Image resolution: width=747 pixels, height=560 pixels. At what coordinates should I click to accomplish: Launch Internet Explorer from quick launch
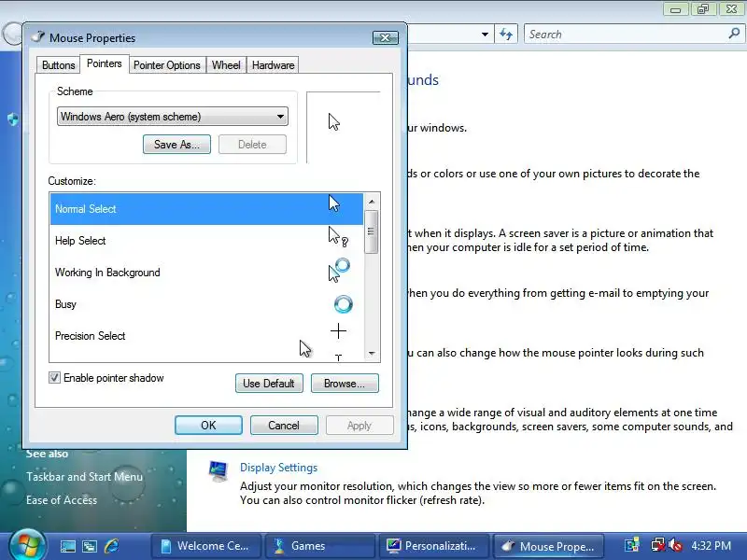click(x=112, y=546)
